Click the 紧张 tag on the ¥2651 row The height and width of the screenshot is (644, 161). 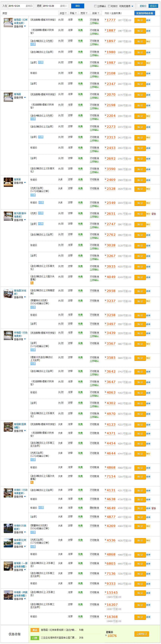pos(154,214)
